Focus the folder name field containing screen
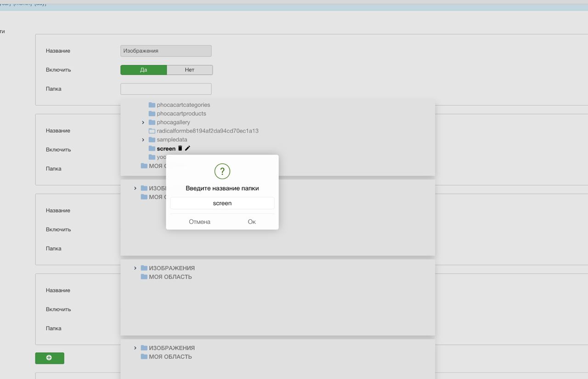 click(x=222, y=203)
